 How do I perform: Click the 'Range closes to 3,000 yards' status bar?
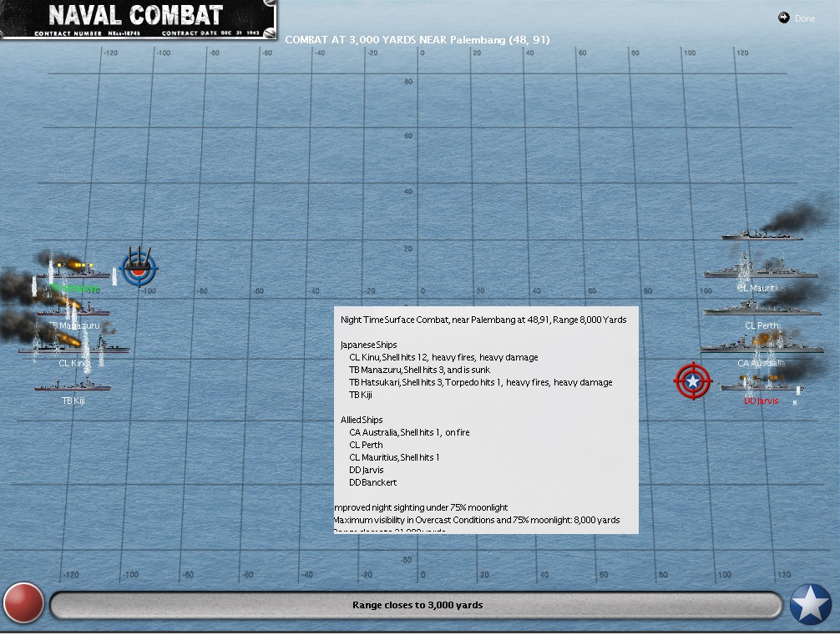(x=417, y=605)
